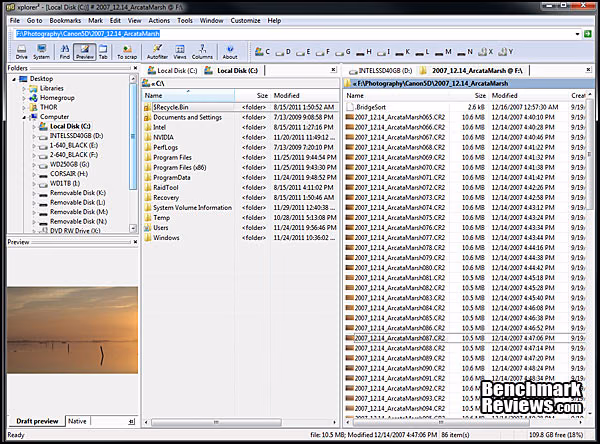Jump to drive F in drive bar
The width and height of the screenshot is (600, 444).
coord(323,52)
